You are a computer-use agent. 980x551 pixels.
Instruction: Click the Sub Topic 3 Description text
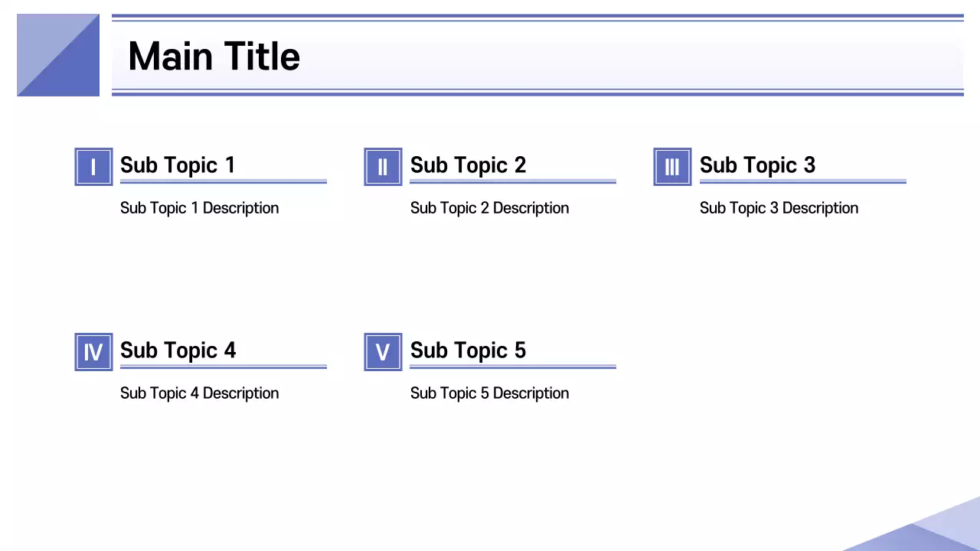coord(779,208)
